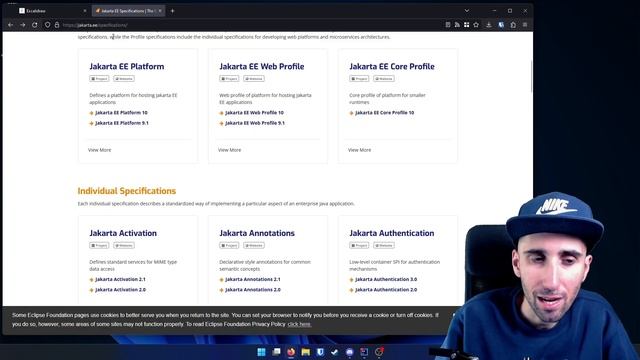This screenshot has width=640, height=360.
Task: Open the Bitwarden shield taskbar icon
Action: pos(320,352)
